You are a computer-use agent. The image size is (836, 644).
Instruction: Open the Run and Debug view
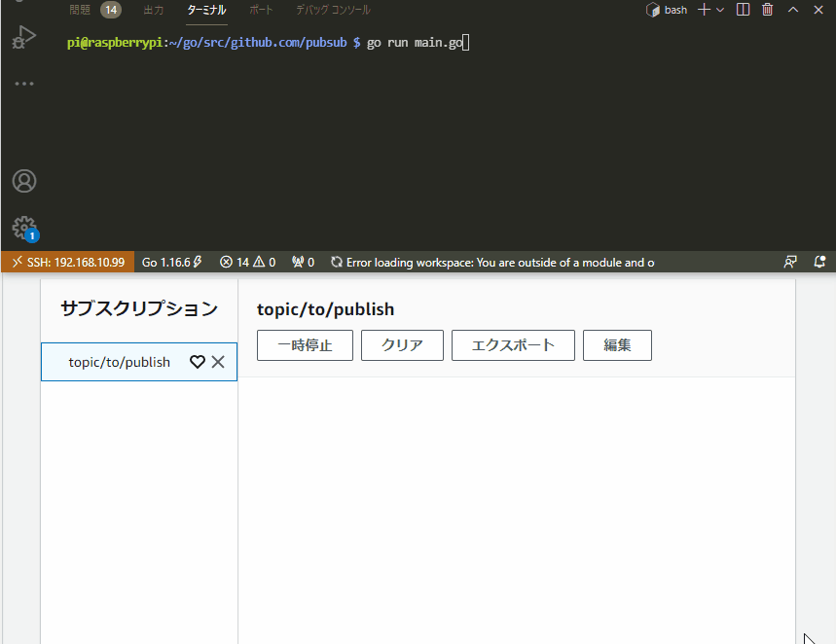[x=23, y=37]
